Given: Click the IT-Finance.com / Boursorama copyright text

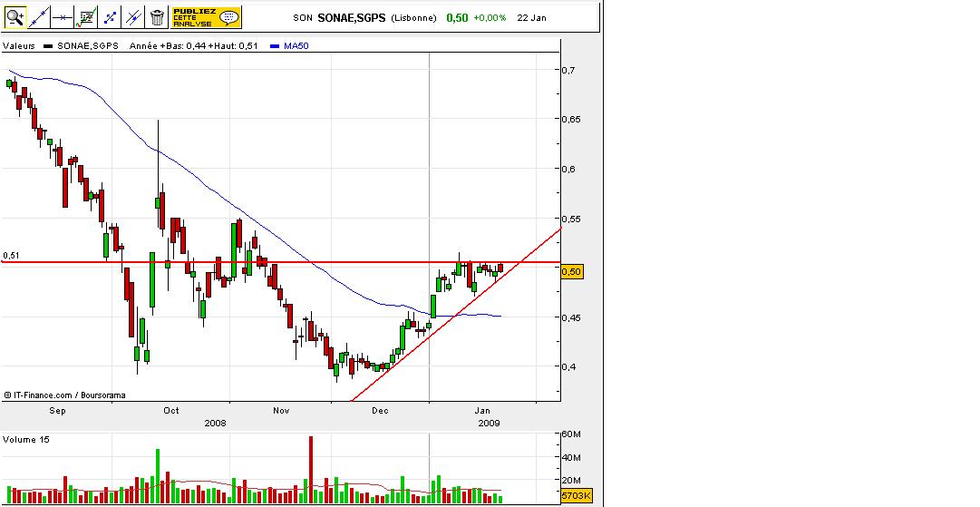Looking at the screenshot, I should (65, 395).
